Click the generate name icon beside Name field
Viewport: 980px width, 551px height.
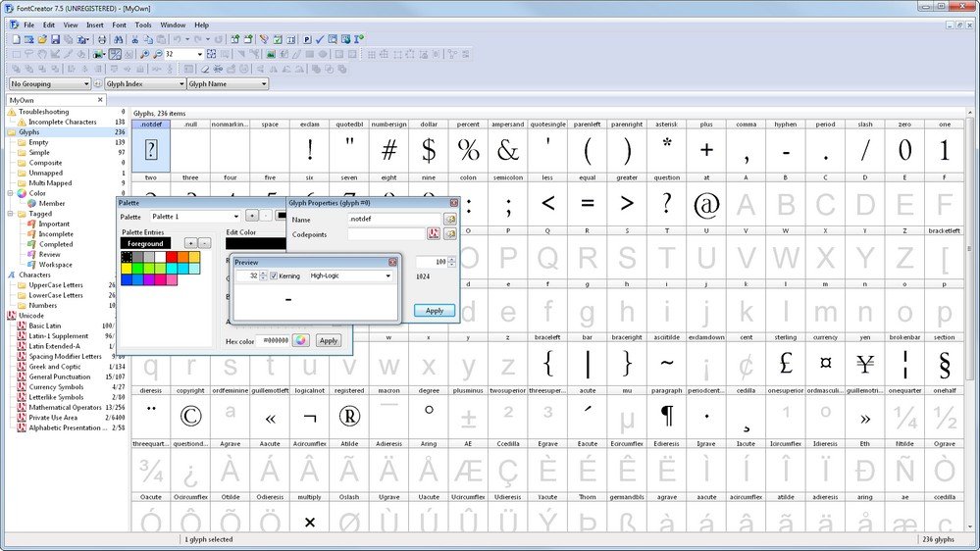coord(450,219)
